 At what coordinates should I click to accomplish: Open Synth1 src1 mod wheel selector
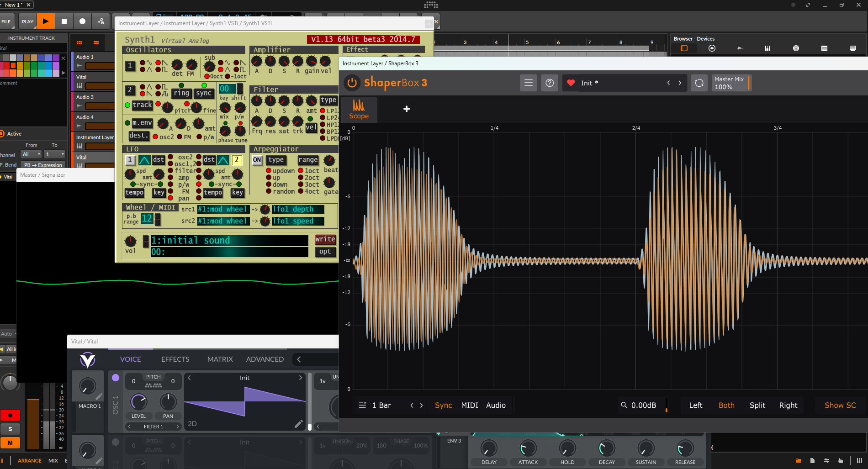point(223,209)
